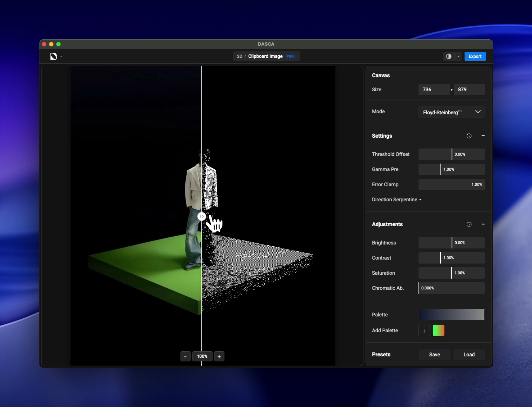Click the half-circle theme toggle icon
Image resolution: width=532 pixels, height=407 pixels.
pos(448,56)
